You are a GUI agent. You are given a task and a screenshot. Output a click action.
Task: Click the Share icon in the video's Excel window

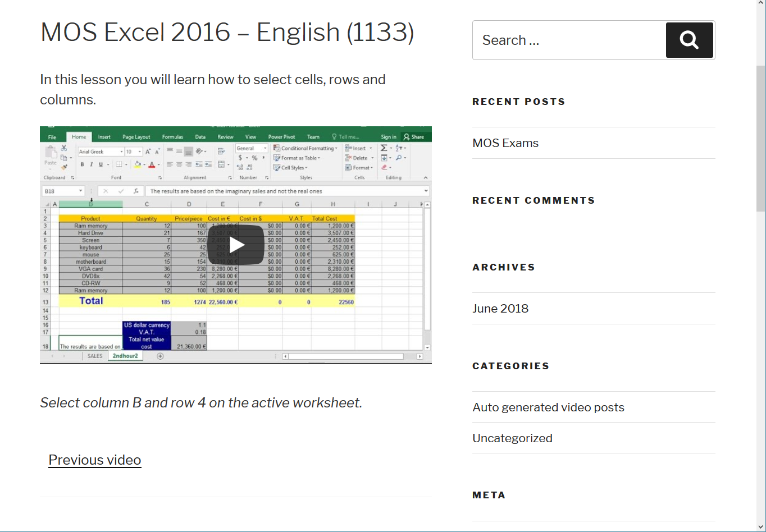tap(414, 137)
